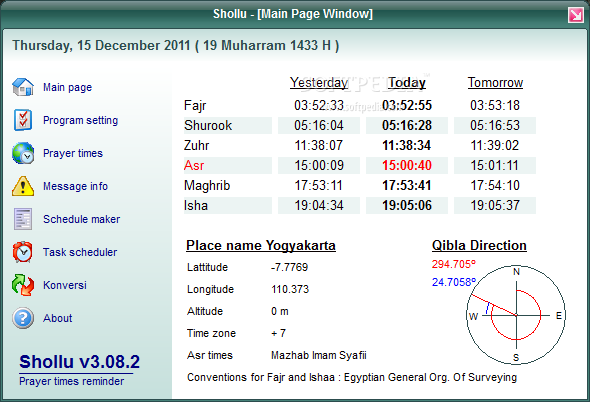This screenshot has width=590, height=402.
Task: Click the yellow warning Message info icon
Action: click(23, 186)
